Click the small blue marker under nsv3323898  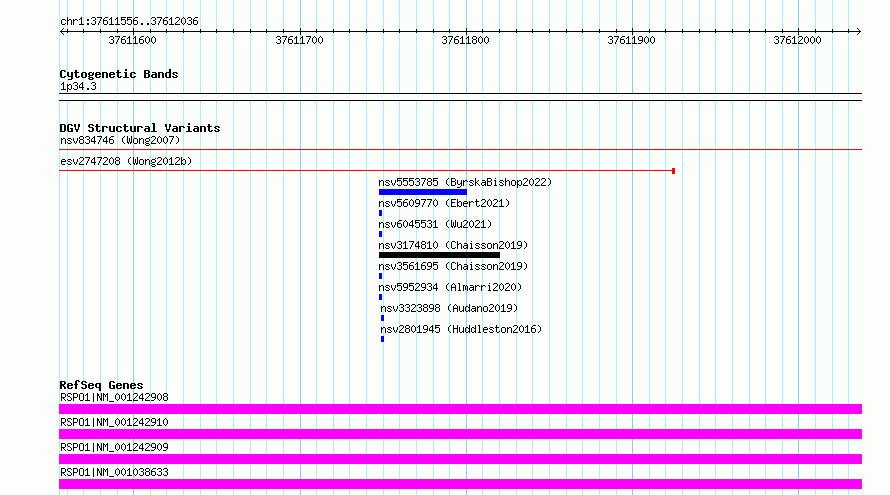pos(383,318)
